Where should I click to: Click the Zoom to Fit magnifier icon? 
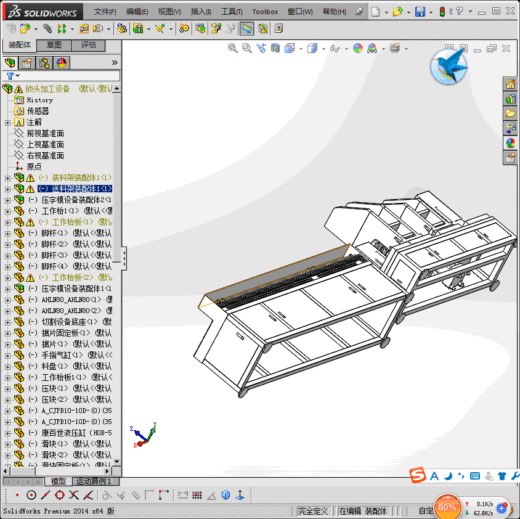tap(233, 48)
